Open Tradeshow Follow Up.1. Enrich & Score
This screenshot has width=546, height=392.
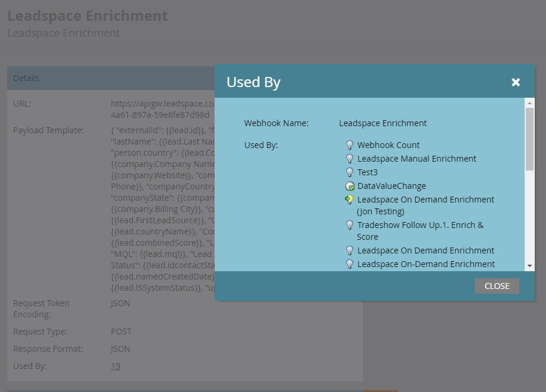pyautogui.click(x=420, y=231)
